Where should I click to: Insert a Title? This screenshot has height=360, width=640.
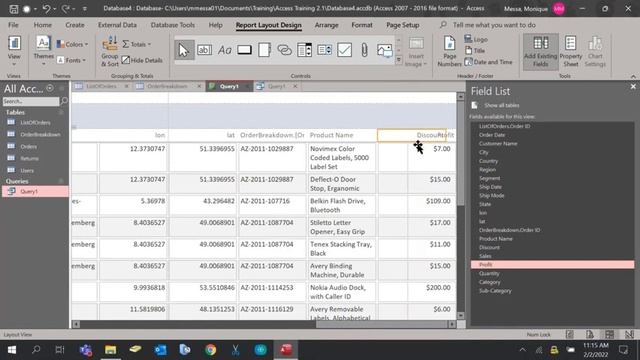tap(475, 51)
